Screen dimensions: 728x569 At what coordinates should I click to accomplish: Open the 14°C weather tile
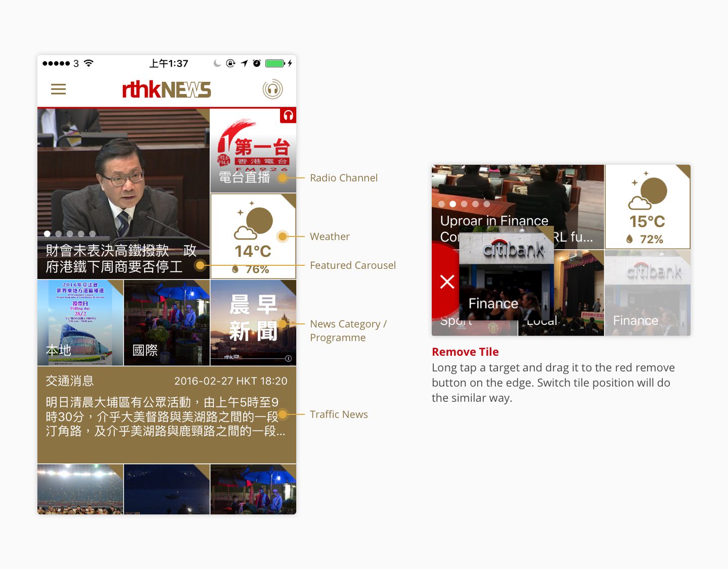[x=253, y=236]
